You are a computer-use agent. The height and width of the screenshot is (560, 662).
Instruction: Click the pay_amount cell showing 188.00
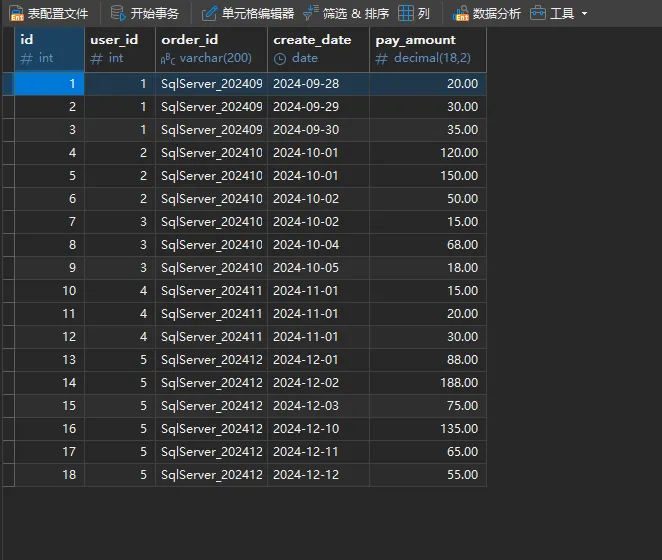[427, 382]
